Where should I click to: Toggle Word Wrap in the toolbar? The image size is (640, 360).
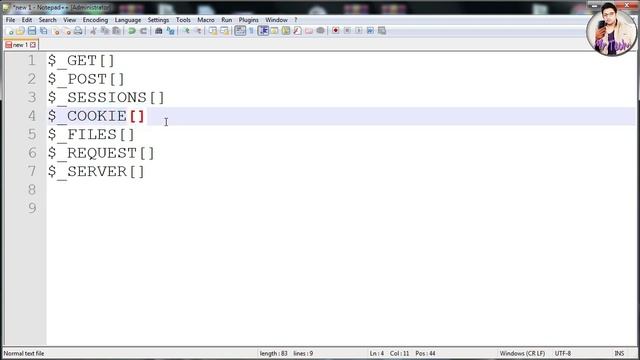coord(240,31)
